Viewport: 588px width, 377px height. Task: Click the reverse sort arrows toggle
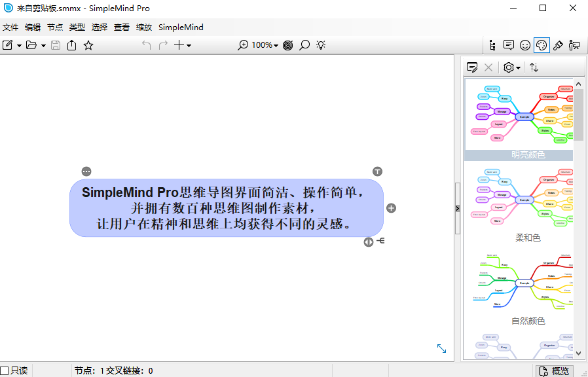(x=536, y=67)
